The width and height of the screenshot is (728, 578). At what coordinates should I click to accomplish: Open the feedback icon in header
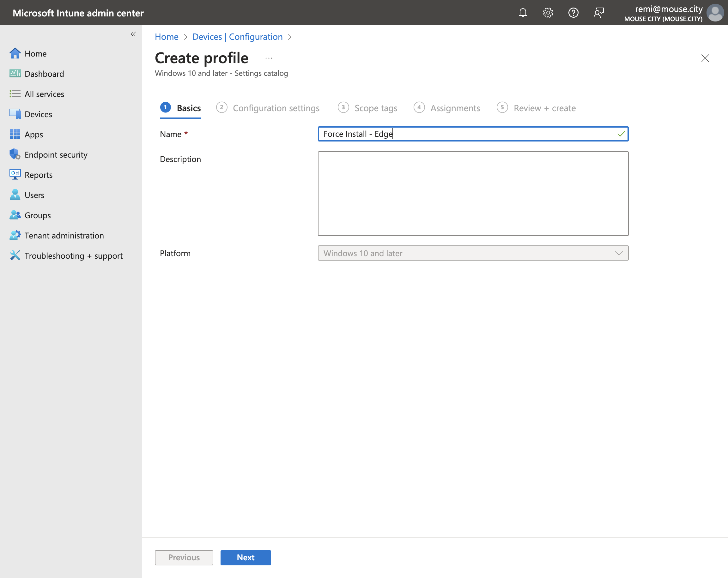point(598,13)
